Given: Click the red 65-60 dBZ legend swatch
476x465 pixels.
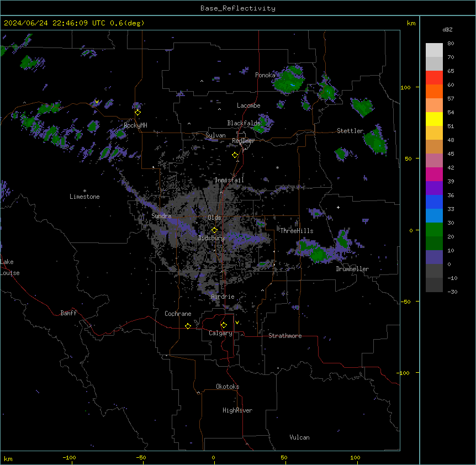Looking at the screenshot, I should tap(434, 78).
